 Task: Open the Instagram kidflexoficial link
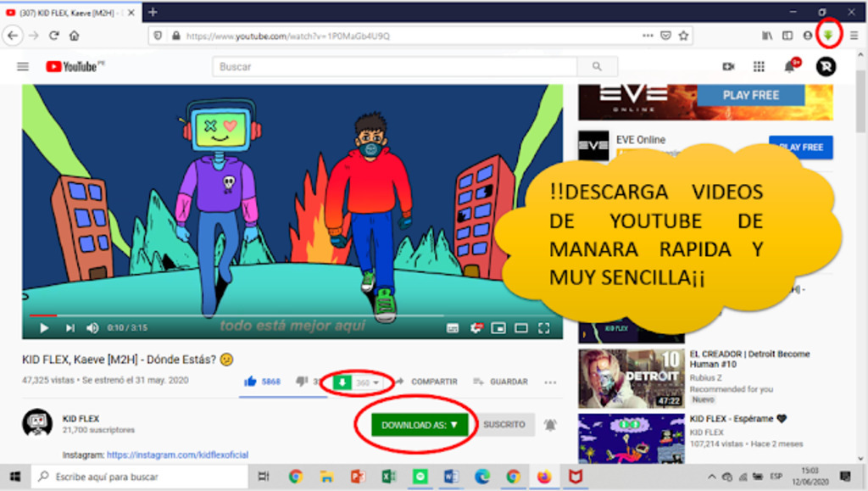177,455
